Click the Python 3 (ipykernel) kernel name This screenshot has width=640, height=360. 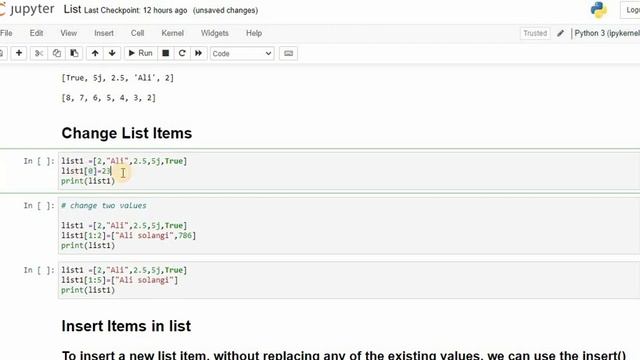tap(607, 33)
